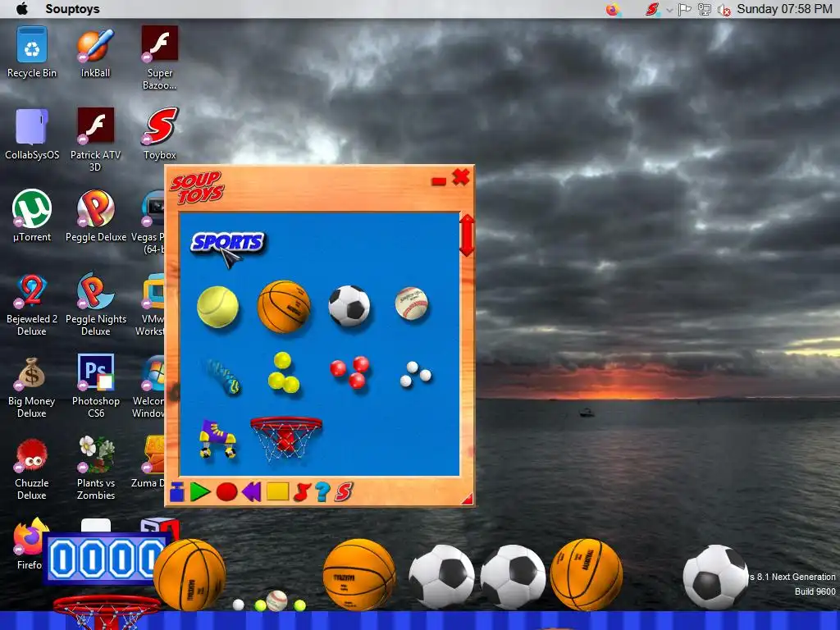Click the white flag Action Center icon
Viewport: 840px width, 630px height.
click(x=685, y=9)
